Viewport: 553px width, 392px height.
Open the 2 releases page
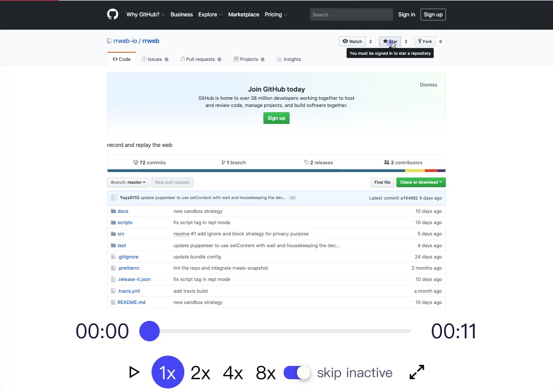click(318, 163)
